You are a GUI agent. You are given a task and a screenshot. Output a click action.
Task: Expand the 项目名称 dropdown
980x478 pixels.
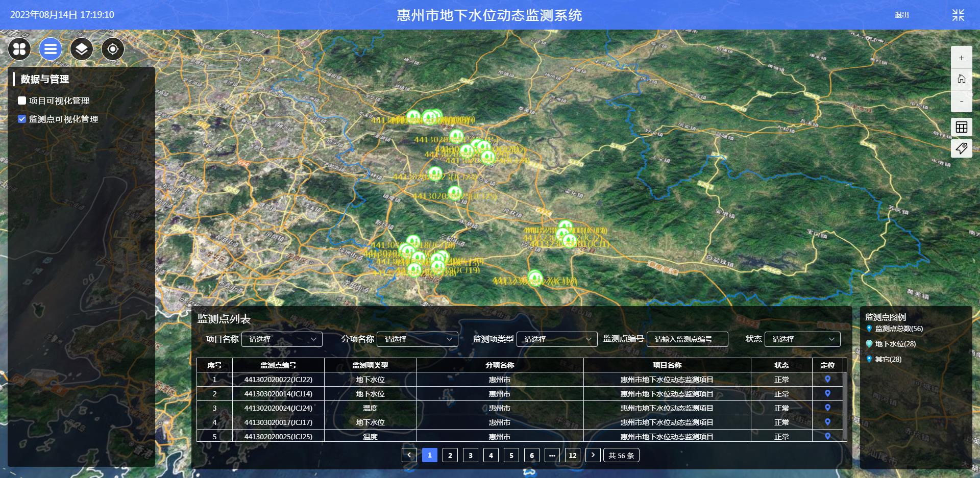pos(282,339)
